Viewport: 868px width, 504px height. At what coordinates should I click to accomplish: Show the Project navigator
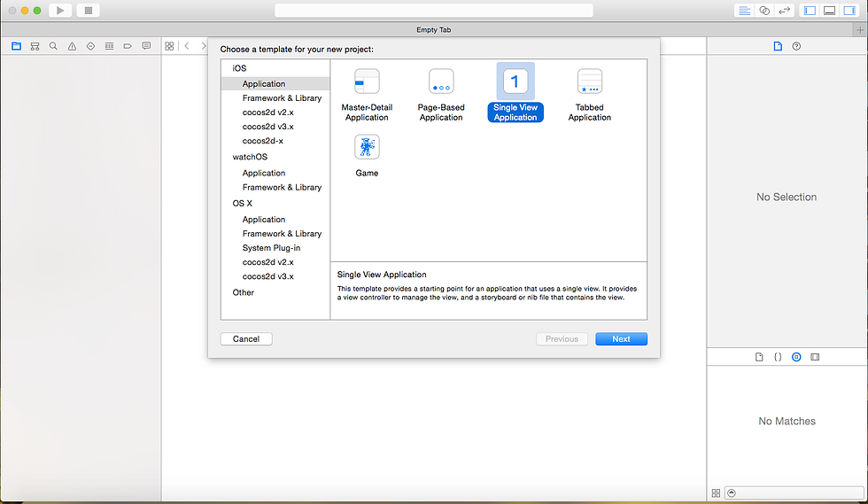point(16,47)
